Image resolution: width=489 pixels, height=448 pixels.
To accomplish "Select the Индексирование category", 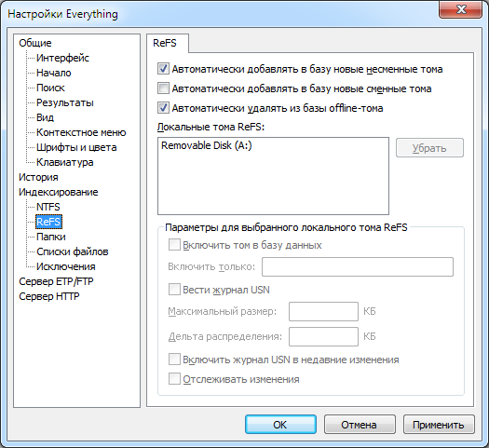I will tap(59, 192).
